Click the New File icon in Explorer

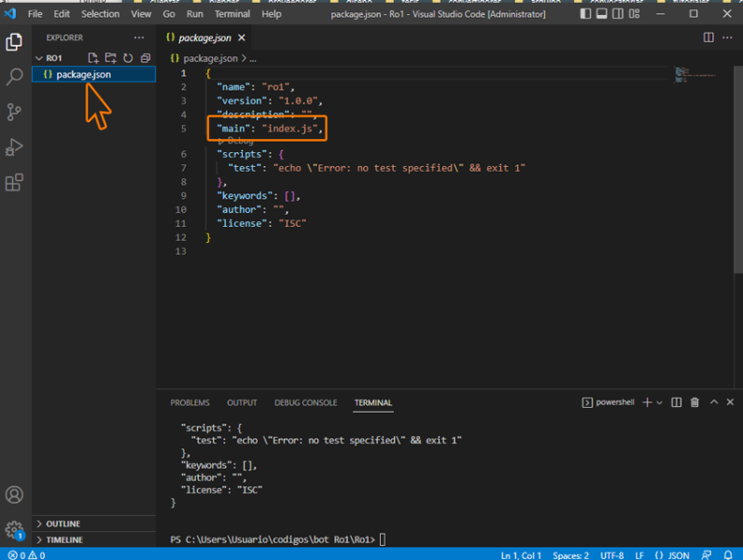(x=92, y=59)
